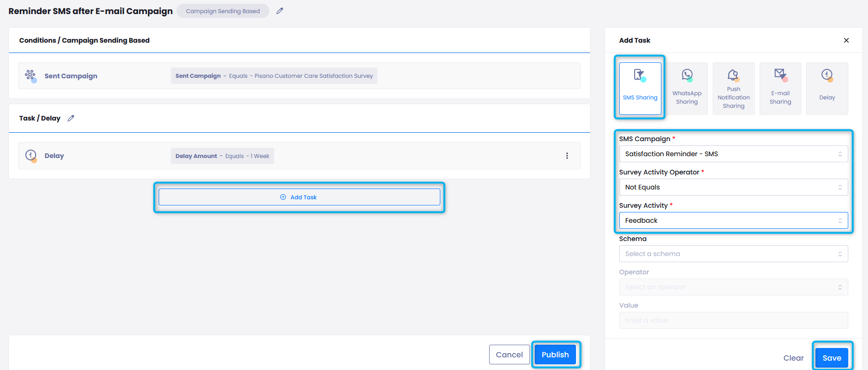868x370 pixels.
Task: Choose Push Notification Sharing task
Action: [733, 88]
